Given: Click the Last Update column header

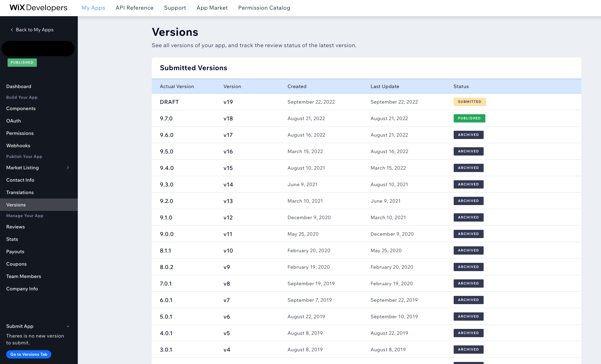Looking at the screenshot, I should [x=385, y=86].
